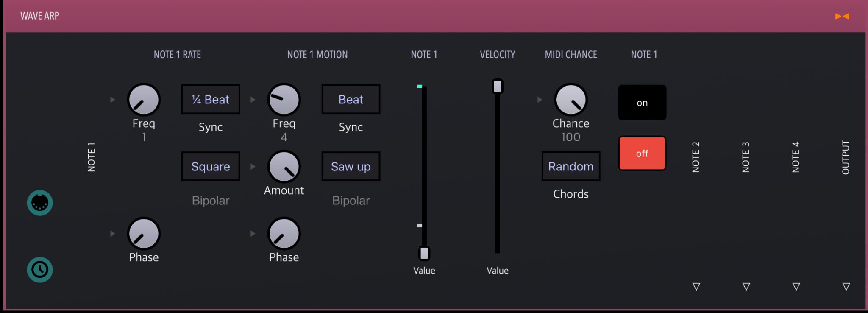Expand the Output section triangle
The width and height of the screenshot is (868, 313).
click(x=846, y=287)
